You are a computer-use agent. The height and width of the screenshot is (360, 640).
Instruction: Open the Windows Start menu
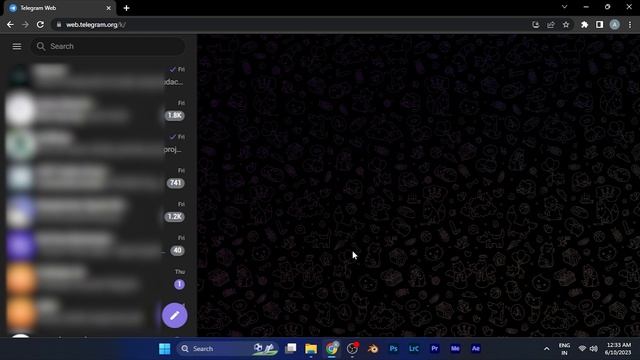165,349
